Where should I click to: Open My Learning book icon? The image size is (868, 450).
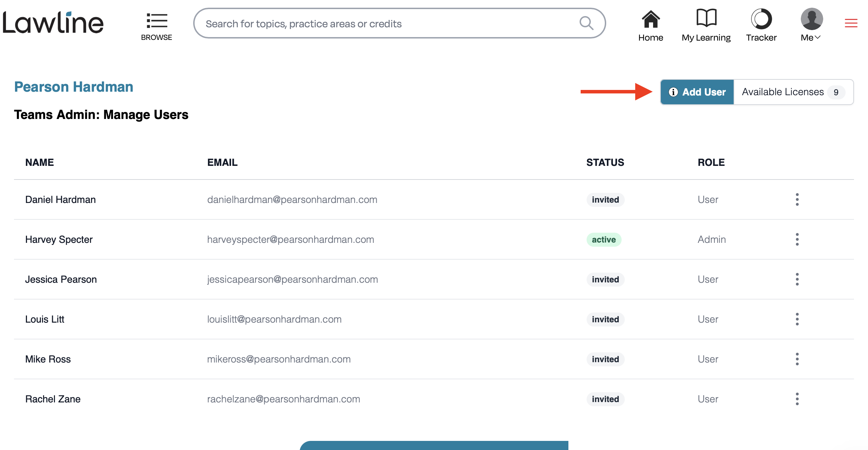(x=706, y=18)
